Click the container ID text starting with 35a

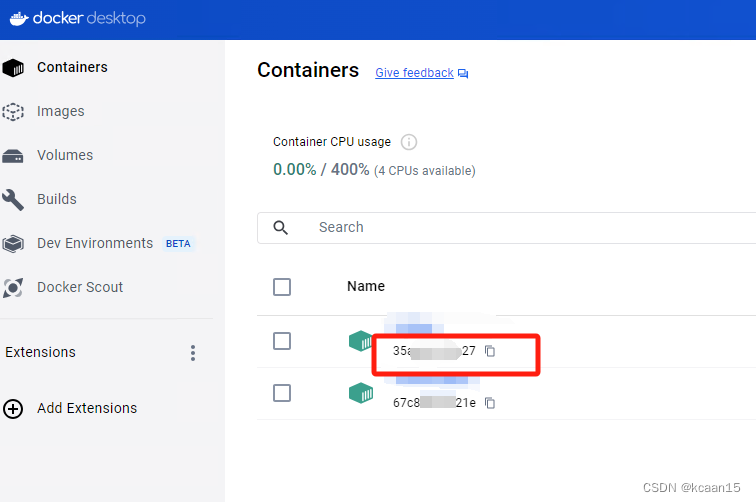coord(434,351)
